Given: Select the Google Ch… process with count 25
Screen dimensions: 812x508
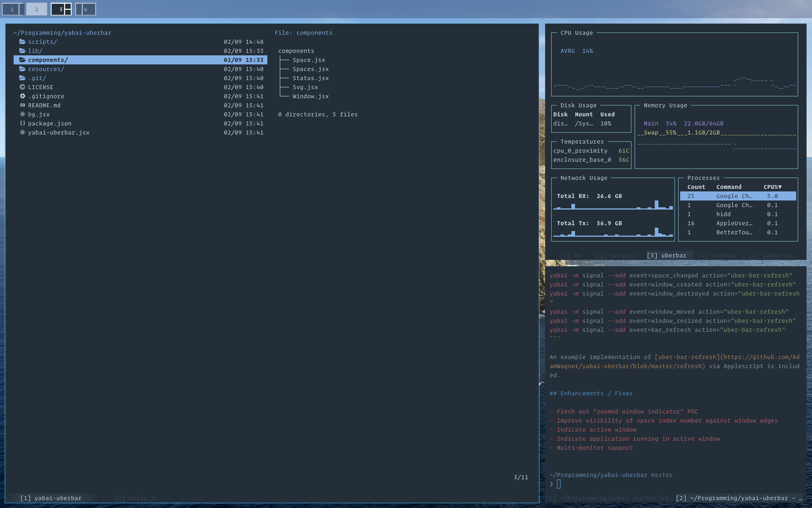Looking at the screenshot, I should click(738, 196).
